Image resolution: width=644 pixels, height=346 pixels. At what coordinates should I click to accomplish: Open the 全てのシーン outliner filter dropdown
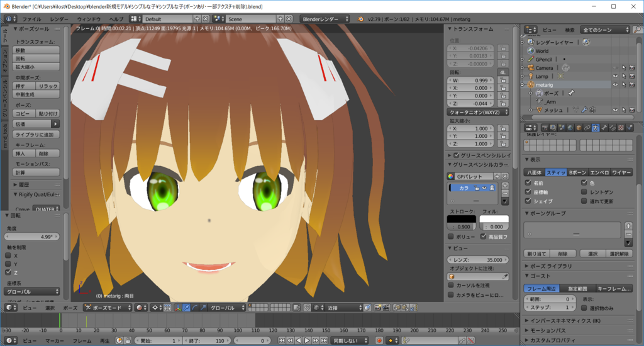click(605, 30)
